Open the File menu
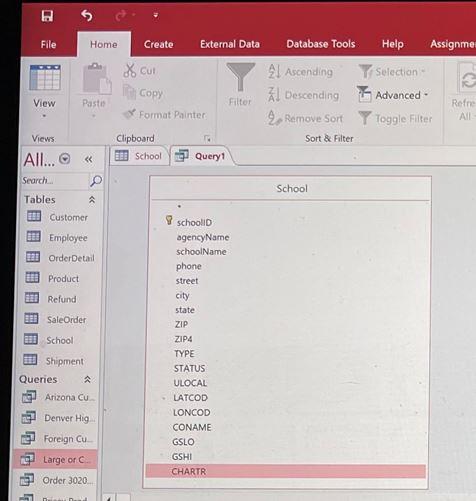 [x=48, y=44]
